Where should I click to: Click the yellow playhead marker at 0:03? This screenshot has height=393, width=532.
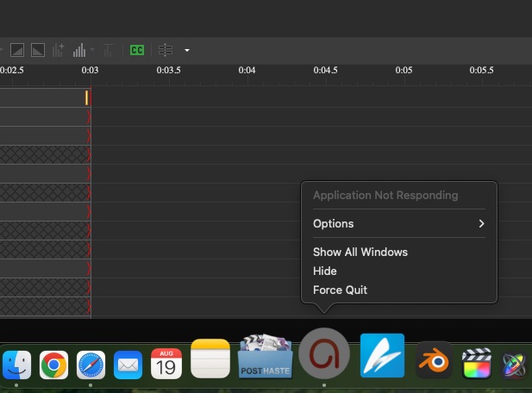86,98
